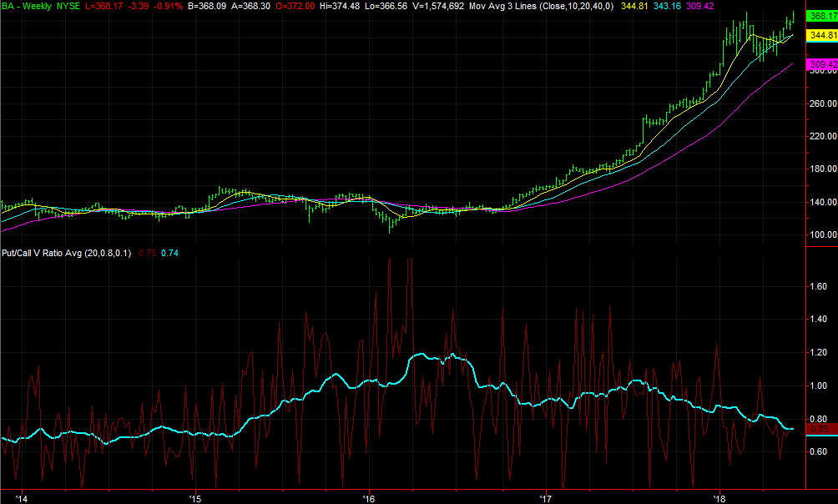Viewport: 838px width, 504px height.
Task: Click the green 368.17 price tag on axis
Action: (822, 16)
